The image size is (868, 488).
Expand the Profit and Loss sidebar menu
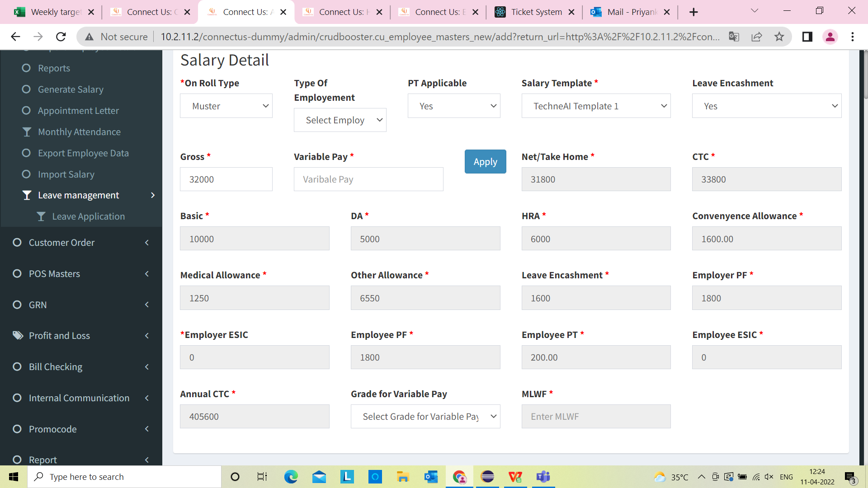click(x=81, y=336)
